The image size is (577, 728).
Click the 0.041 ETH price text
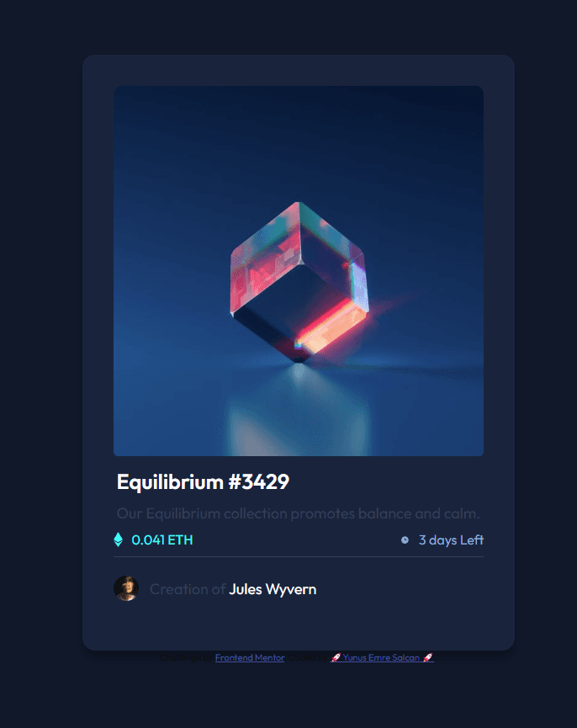coord(162,540)
